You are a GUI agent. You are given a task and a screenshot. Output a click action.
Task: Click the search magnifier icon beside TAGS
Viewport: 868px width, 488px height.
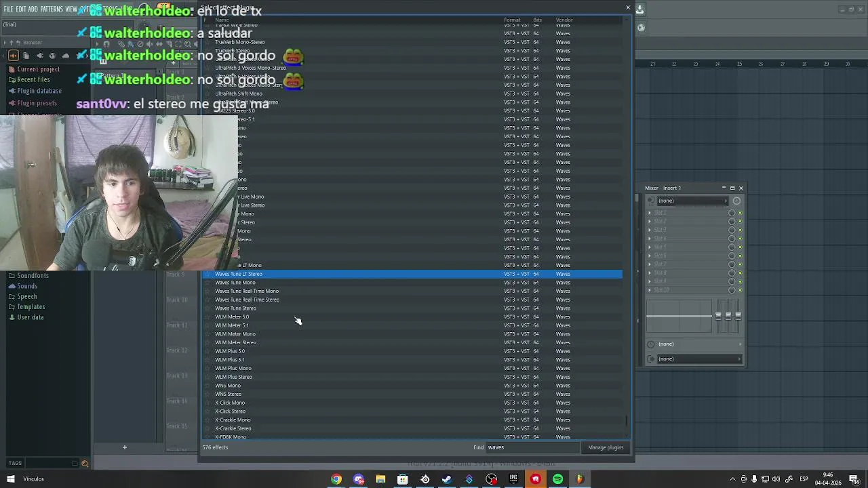coord(85,464)
